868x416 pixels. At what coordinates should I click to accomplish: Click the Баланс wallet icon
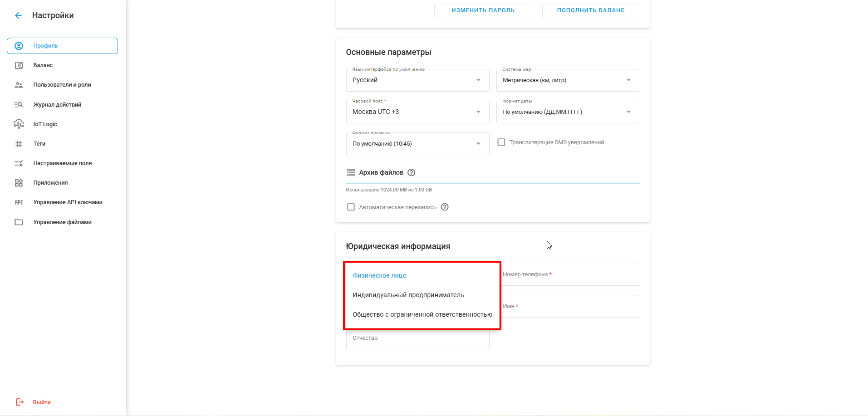pos(19,65)
